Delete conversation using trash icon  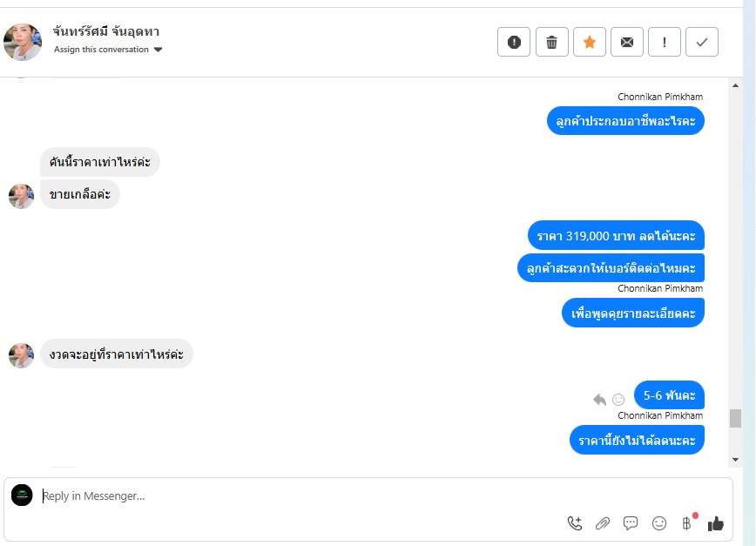[551, 42]
